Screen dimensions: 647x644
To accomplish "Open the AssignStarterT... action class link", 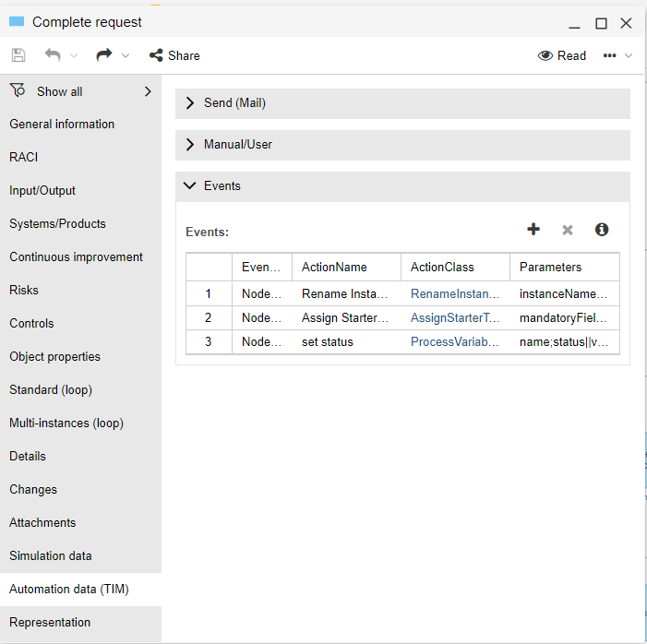I will pyautogui.click(x=455, y=317).
